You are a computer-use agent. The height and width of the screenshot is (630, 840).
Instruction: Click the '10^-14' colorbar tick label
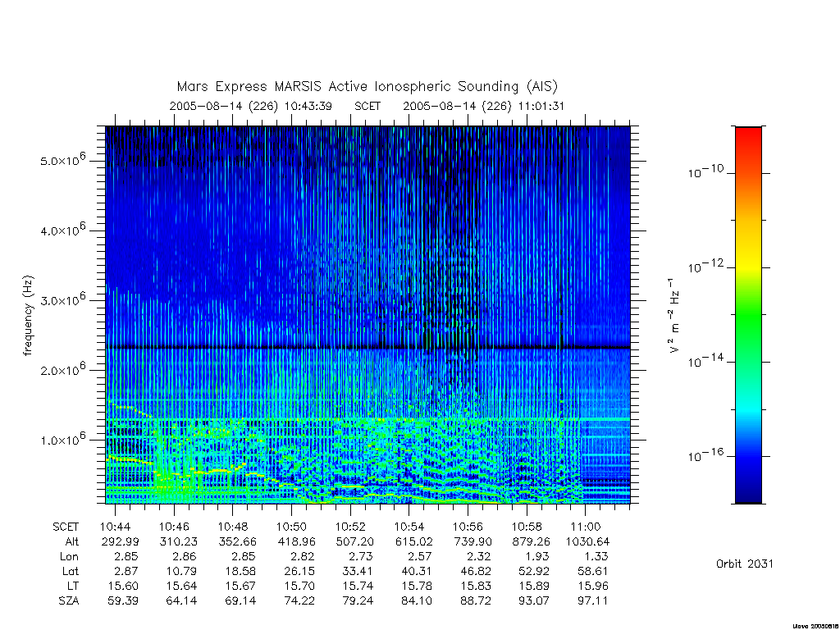[x=705, y=361]
